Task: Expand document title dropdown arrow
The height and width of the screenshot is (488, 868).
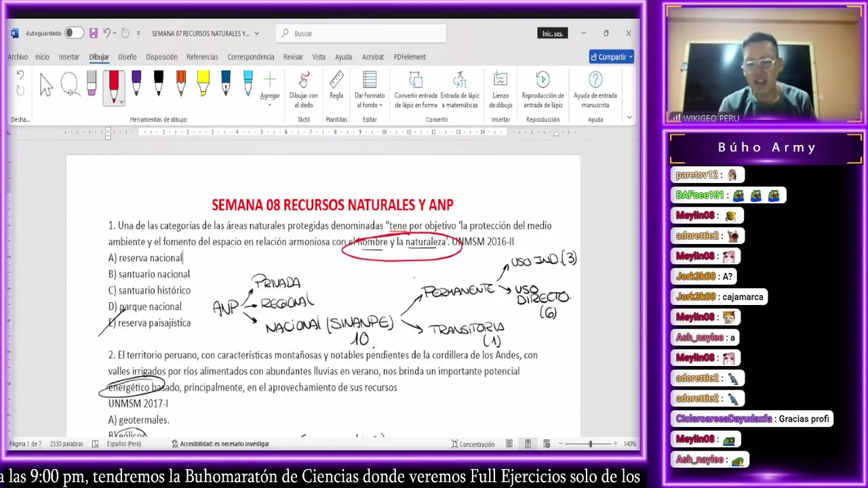Action: [256, 33]
